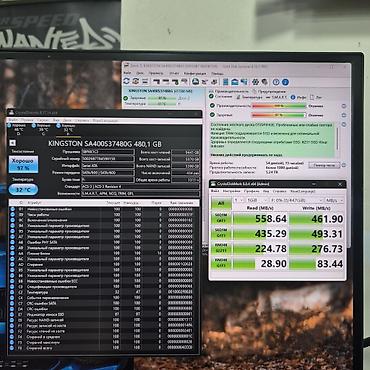Run the RND4K Q32T1 test button
Viewport: 370px width, 370px height.
coord(221,248)
